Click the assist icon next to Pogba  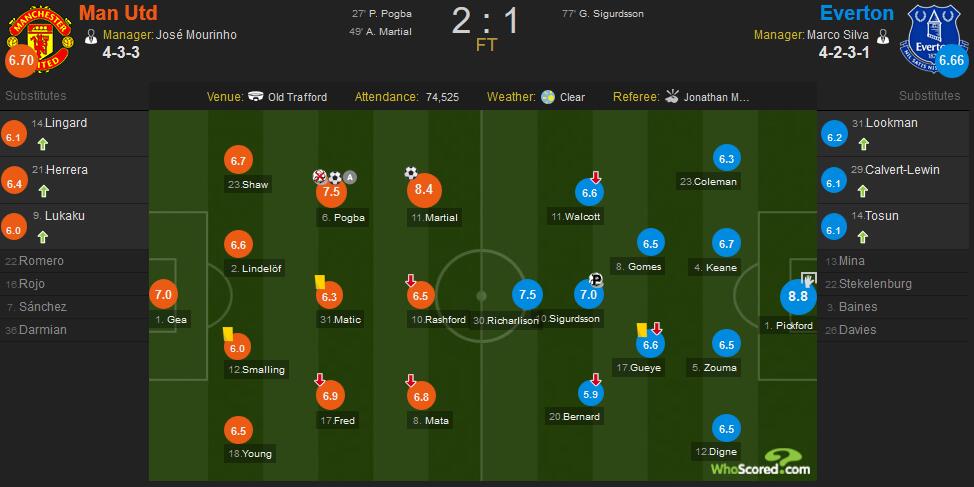point(350,178)
